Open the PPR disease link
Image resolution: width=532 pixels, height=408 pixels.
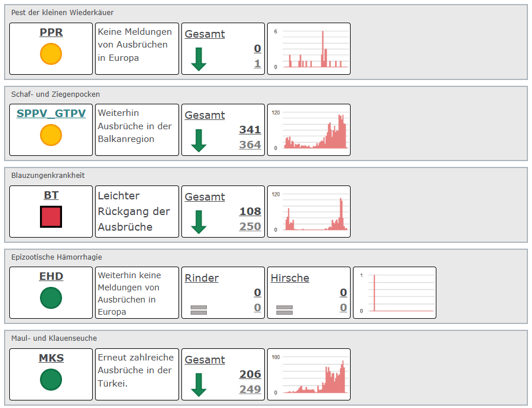coord(51,33)
